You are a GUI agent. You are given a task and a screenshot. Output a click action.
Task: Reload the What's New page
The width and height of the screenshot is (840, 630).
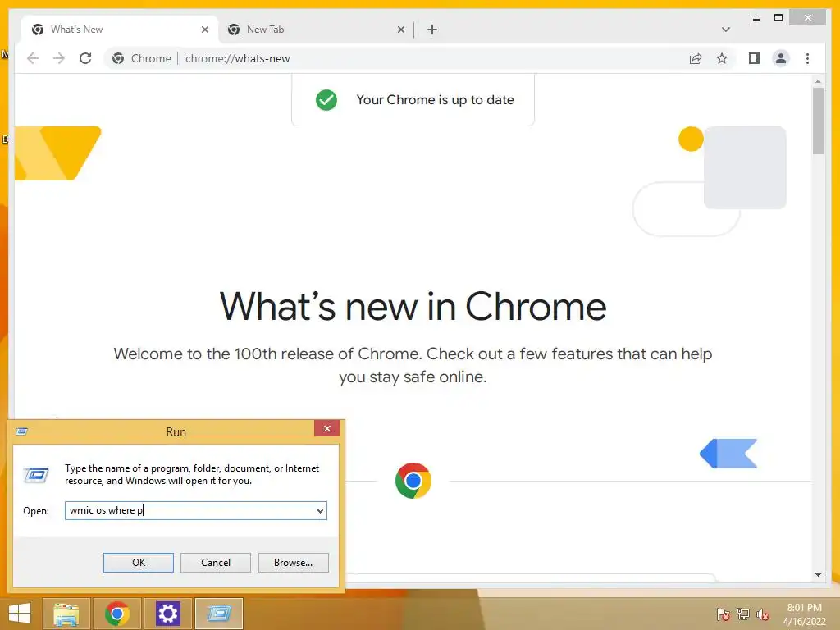(85, 58)
